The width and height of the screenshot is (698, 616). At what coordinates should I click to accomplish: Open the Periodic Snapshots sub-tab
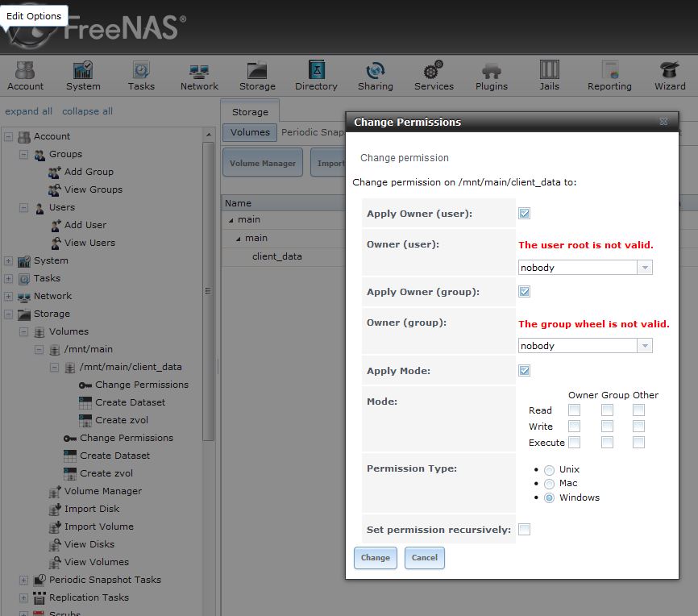point(313,132)
